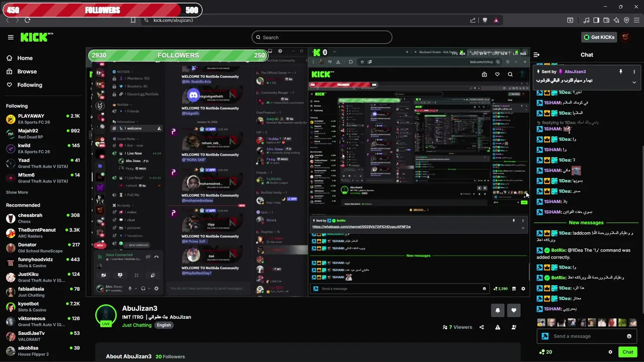Image resolution: width=644 pixels, height=362 pixels.
Task: Jump to New messages divider in chat
Action: pyautogui.click(x=586, y=223)
